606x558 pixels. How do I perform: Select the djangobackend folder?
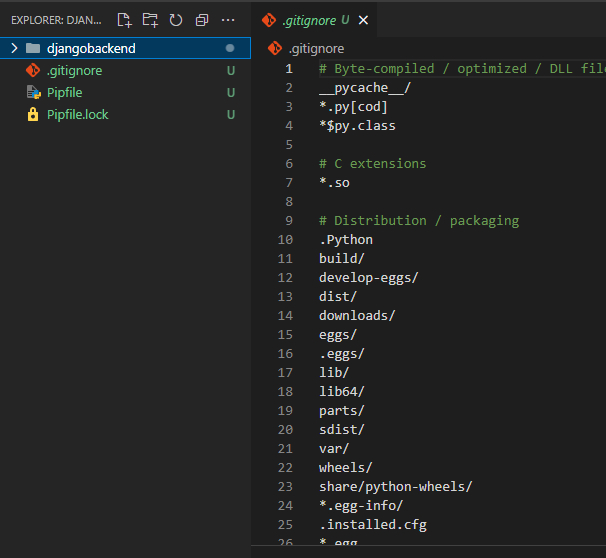point(91,48)
